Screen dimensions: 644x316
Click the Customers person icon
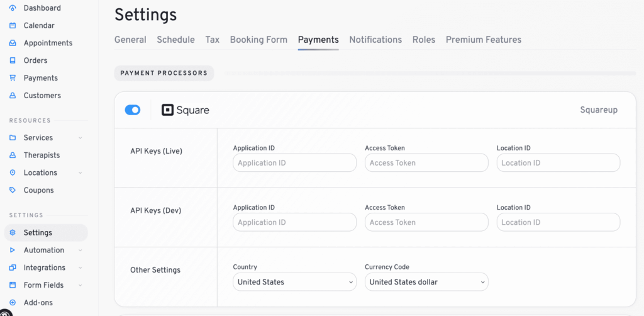pos(13,95)
